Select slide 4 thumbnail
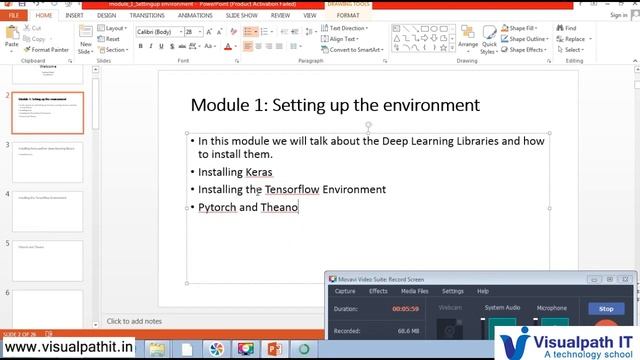The height and width of the screenshot is (360, 640). pyautogui.click(x=48, y=211)
